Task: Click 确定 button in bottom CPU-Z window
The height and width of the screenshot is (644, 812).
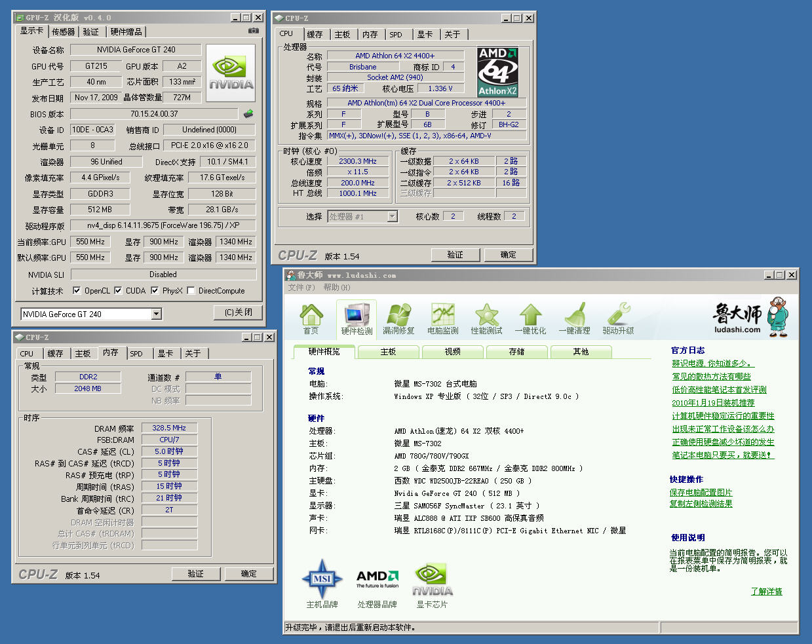Action: [x=248, y=574]
